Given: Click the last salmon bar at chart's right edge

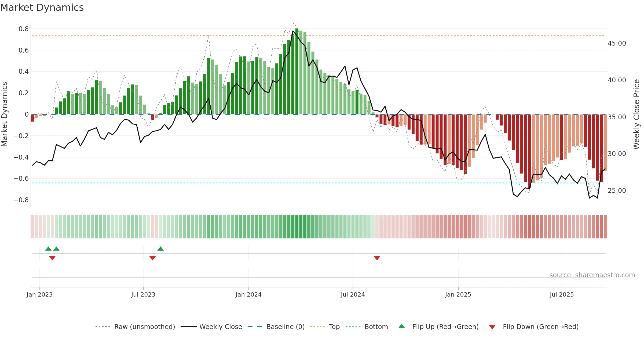Looking at the screenshot, I should coord(605,143).
